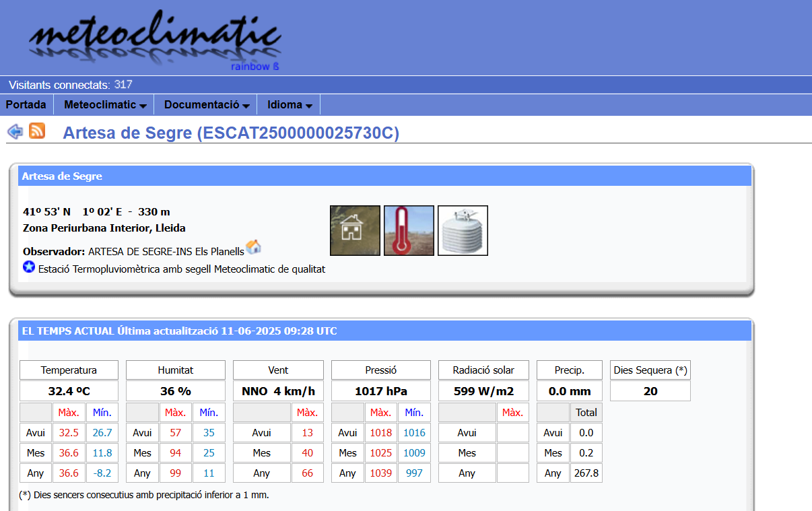The image size is (812, 511).
Task: Click the Artesa de Segre station title
Action: 230,133
